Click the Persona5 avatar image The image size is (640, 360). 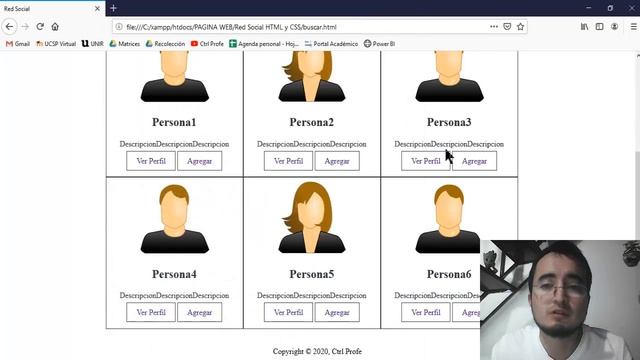pos(312,218)
